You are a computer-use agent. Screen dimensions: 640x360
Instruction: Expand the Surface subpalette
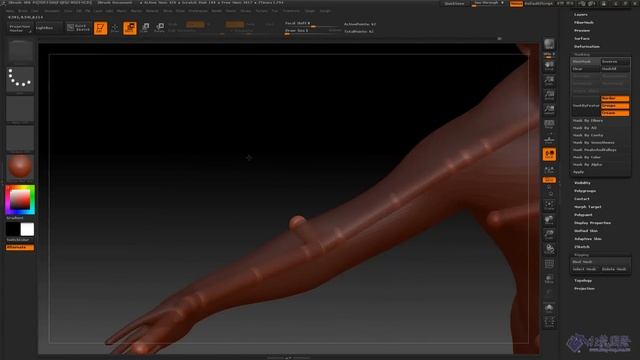coord(582,38)
